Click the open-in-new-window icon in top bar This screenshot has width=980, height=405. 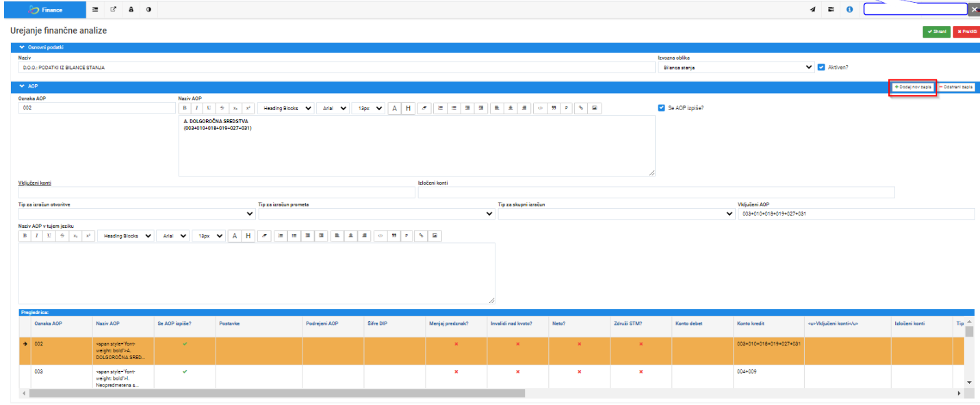[x=114, y=10]
